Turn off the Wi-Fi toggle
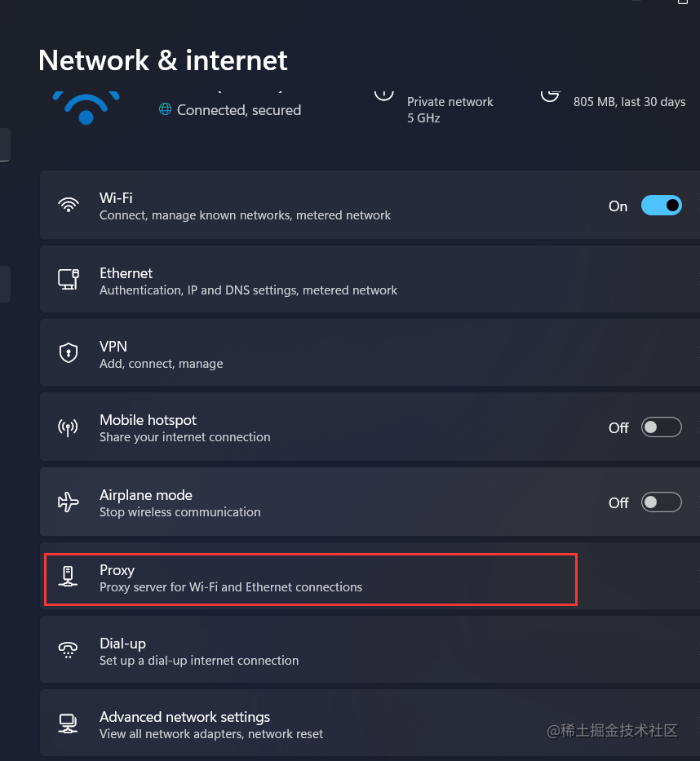 (661, 206)
